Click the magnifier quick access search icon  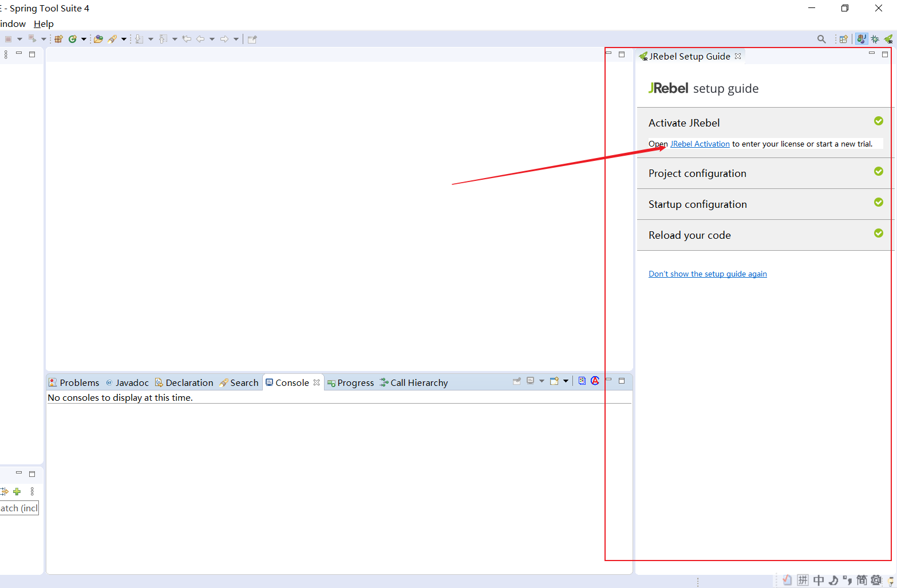(821, 39)
